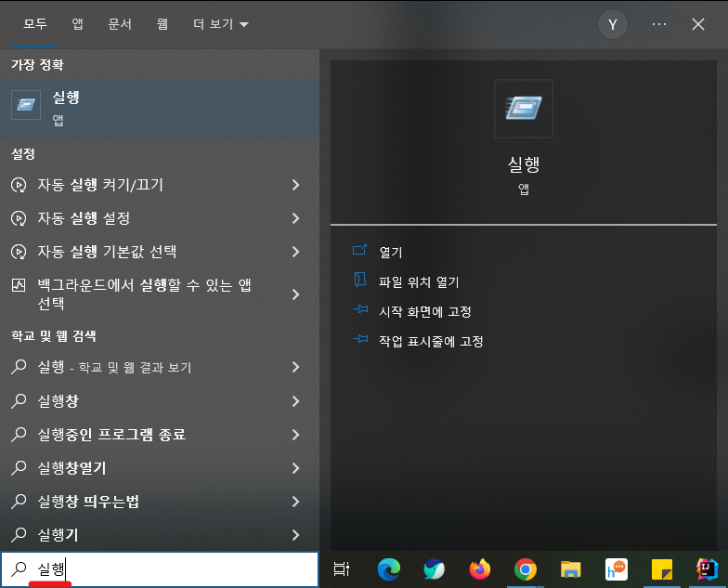Select 실행중인 프로그램 종료 suggestion text

[111, 435]
